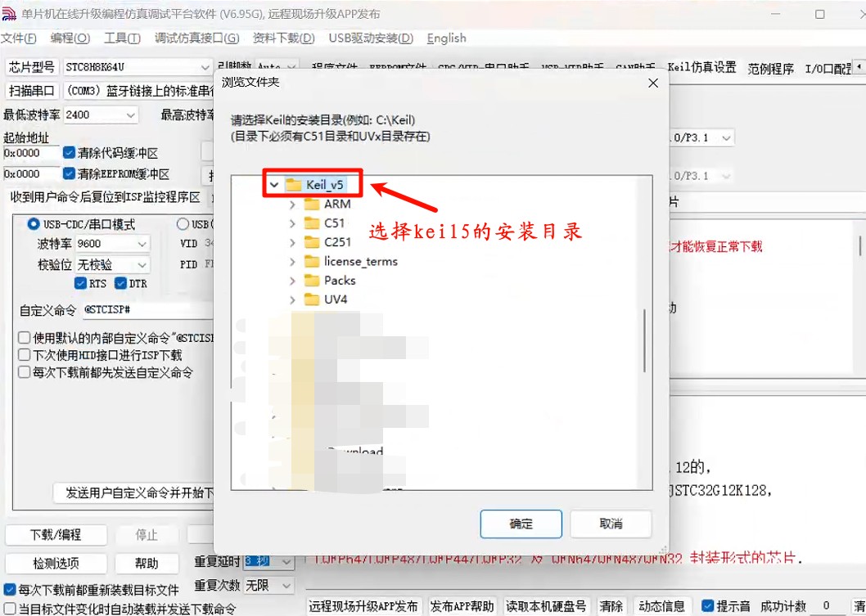The width and height of the screenshot is (866, 616).
Task: Click the 动态信息 button
Action: (x=661, y=606)
